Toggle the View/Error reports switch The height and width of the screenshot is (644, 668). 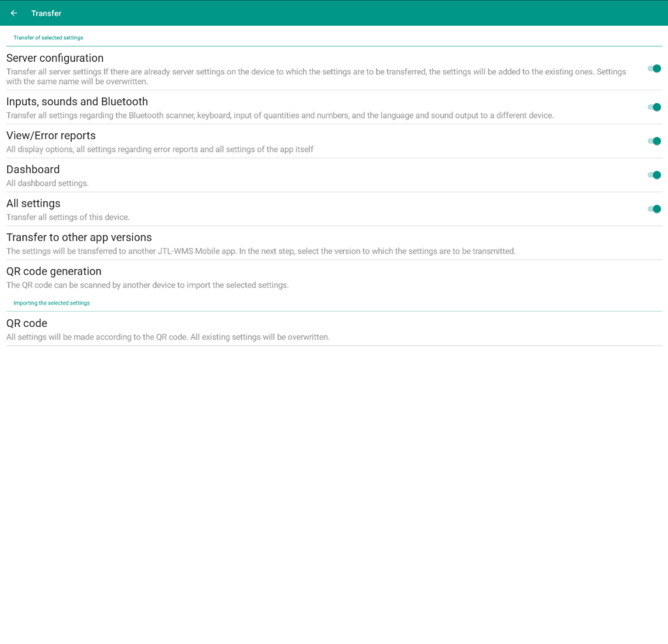pos(654,141)
